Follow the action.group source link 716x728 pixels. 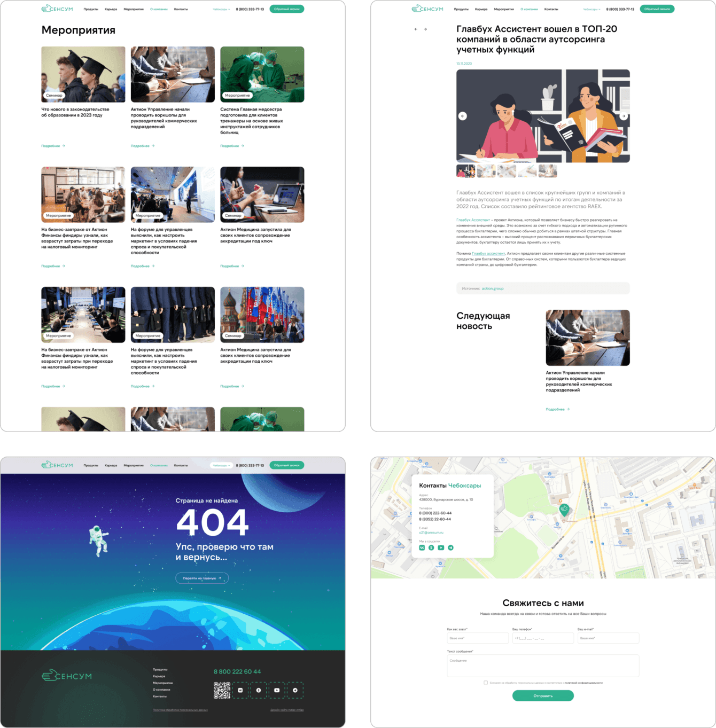pyautogui.click(x=493, y=288)
